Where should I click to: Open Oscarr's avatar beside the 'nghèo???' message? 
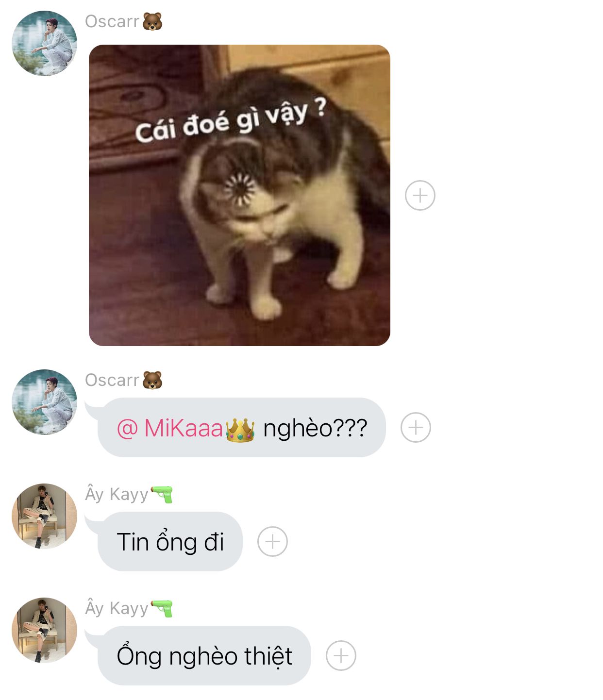click(x=44, y=402)
